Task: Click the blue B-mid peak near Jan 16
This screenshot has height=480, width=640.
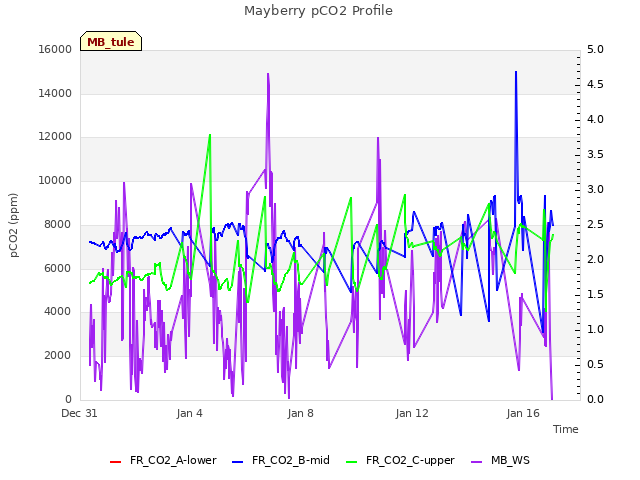Action: pyautogui.click(x=516, y=72)
